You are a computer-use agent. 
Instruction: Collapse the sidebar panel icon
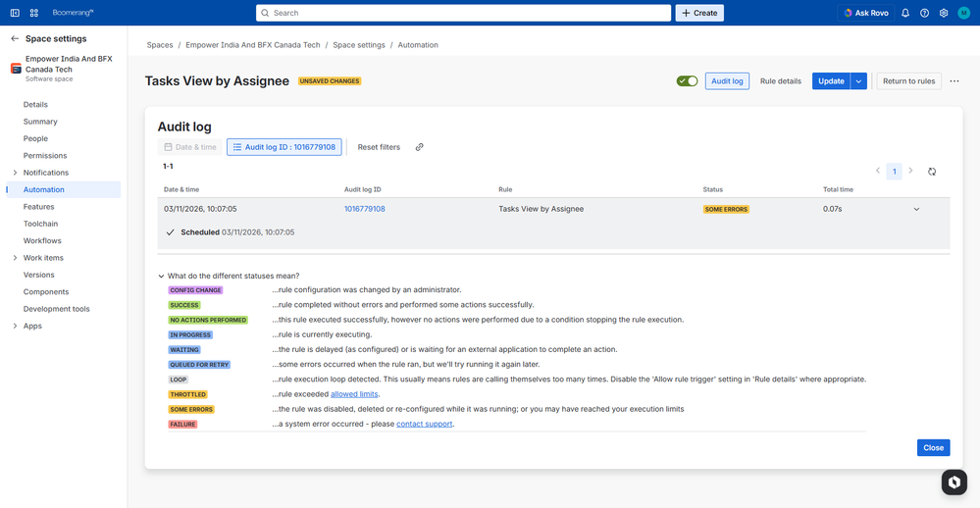pyautogui.click(x=15, y=13)
